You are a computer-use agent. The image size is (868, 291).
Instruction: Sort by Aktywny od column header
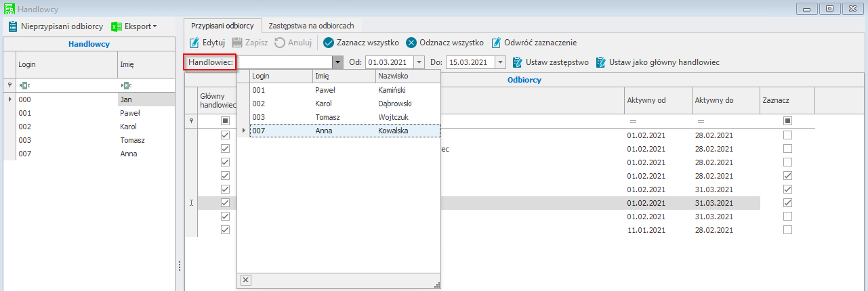pyautogui.click(x=656, y=100)
